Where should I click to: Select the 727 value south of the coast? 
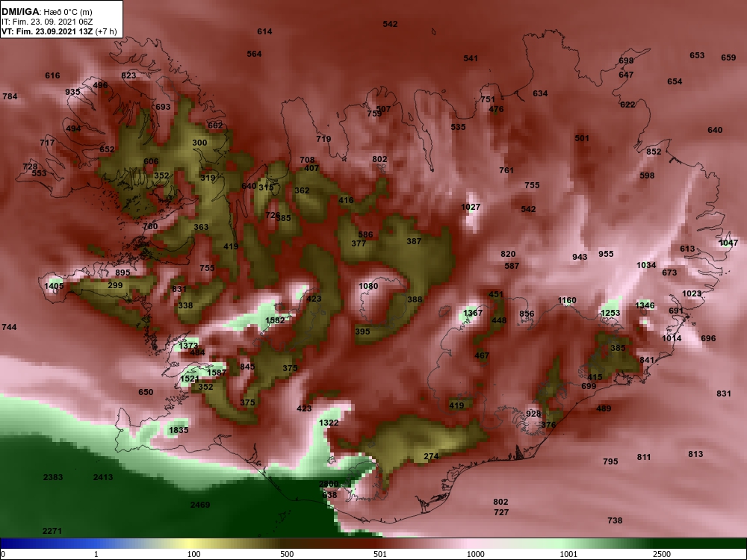click(x=500, y=512)
